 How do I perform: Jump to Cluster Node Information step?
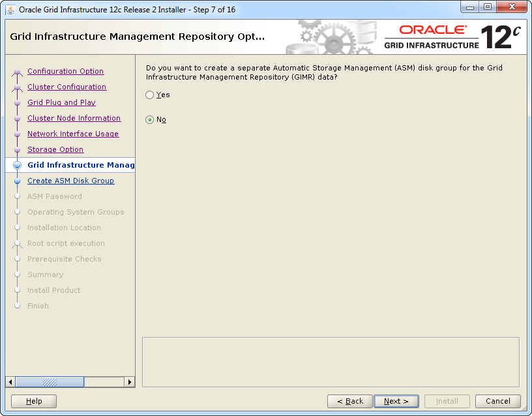click(74, 119)
